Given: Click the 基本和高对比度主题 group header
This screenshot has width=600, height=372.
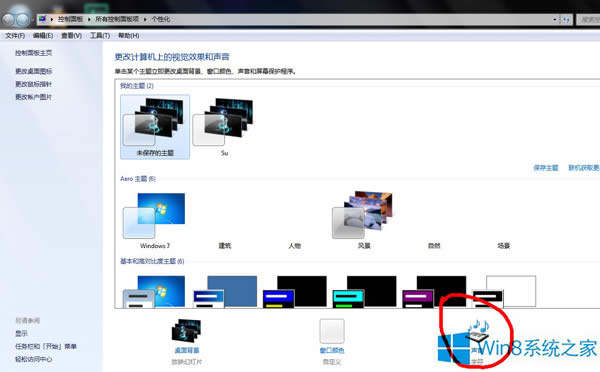Looking at the screenshot, I should pyautogui.click(x=152, y=261).
